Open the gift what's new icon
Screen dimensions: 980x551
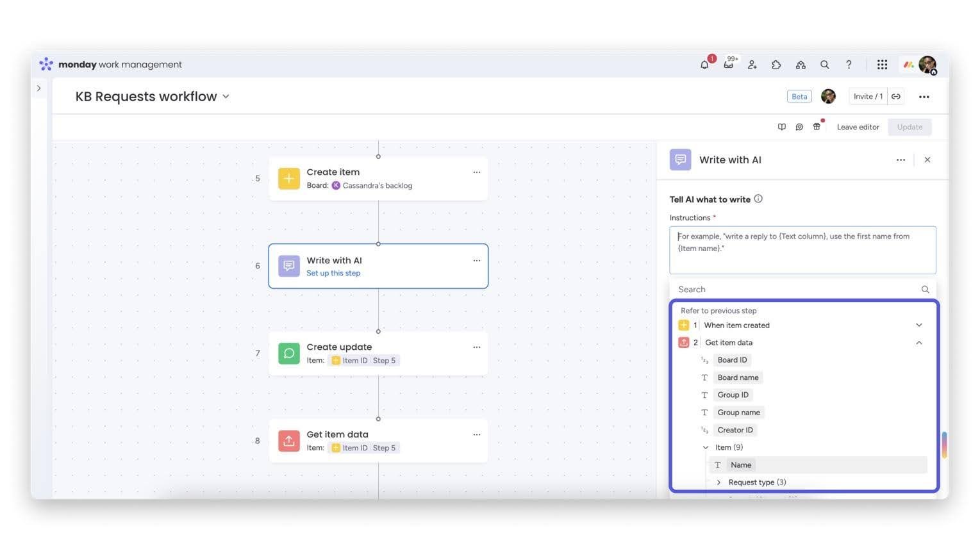(x=817, y=127)
